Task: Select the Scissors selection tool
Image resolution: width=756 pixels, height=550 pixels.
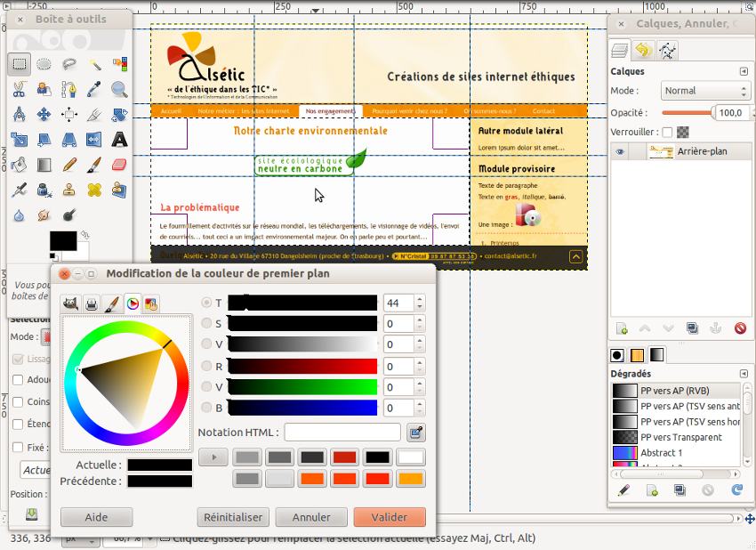Action: 19,89
